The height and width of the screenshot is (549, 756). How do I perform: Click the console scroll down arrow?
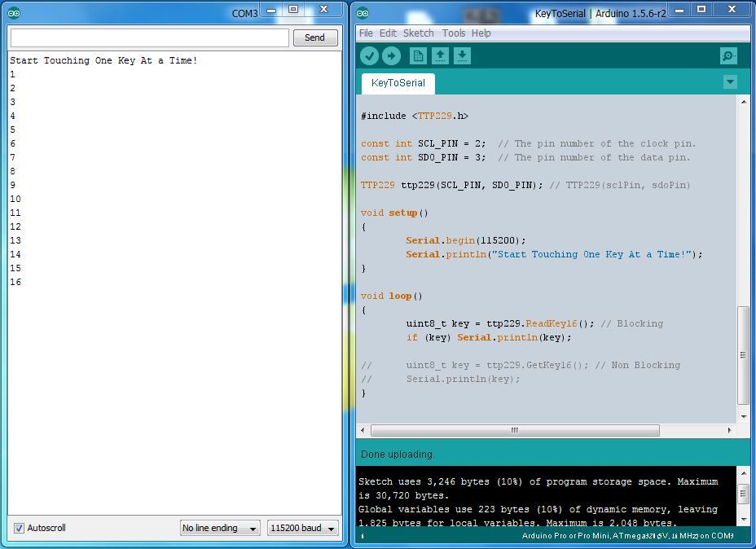pos(744,519)
